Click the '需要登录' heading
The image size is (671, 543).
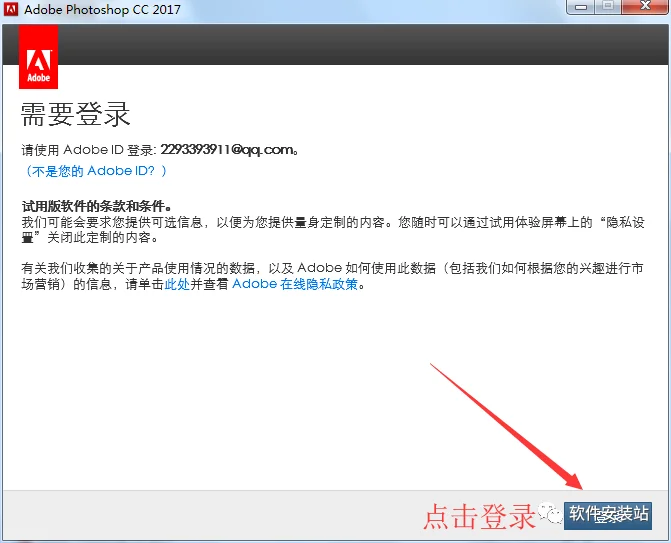(x=75, y=114)
